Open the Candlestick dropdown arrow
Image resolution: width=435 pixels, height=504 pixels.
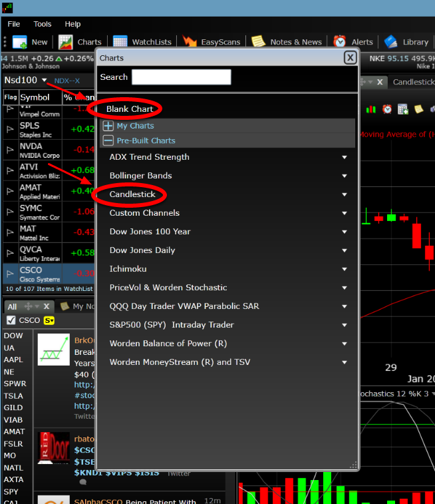345,194
